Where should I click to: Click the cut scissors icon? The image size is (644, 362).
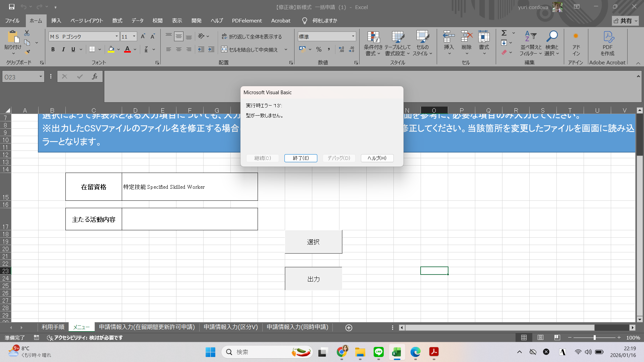[x=27, y=33]
